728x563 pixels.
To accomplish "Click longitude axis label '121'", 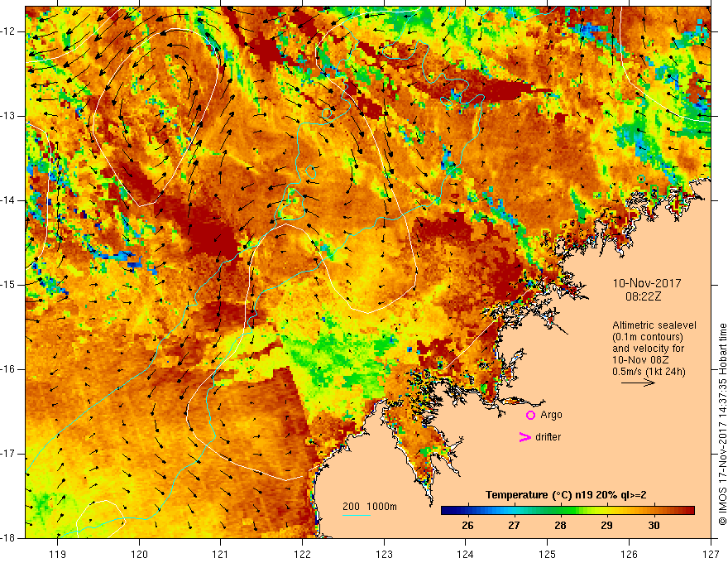I will tap(221, 554).
